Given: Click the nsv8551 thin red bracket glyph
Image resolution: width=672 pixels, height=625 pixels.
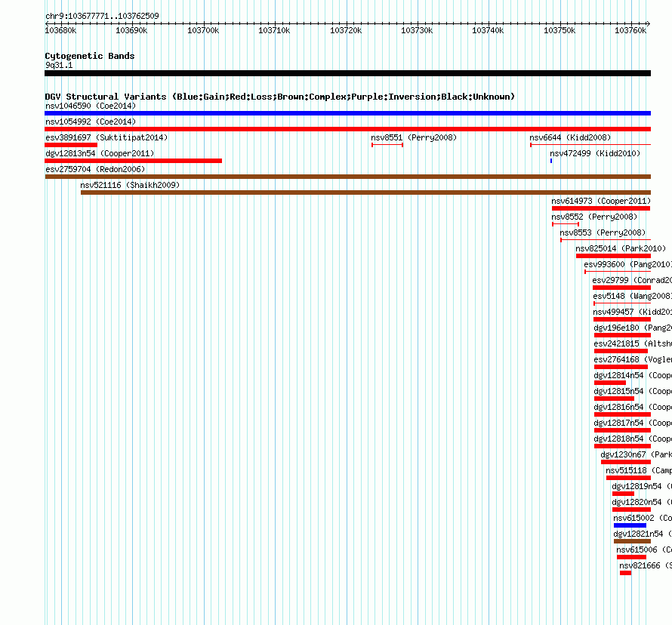Looking at the screenshot, I should pyautogui.click(x=387, y=145).
